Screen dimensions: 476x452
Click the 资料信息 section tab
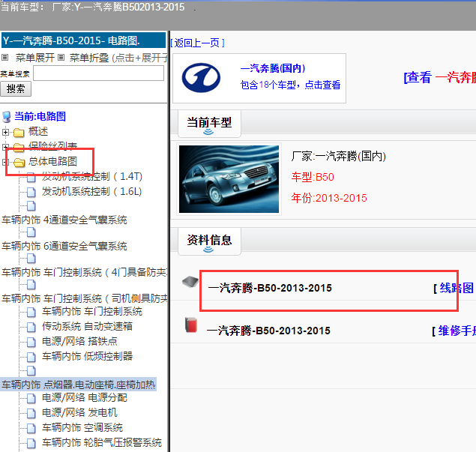click(209, 241)
